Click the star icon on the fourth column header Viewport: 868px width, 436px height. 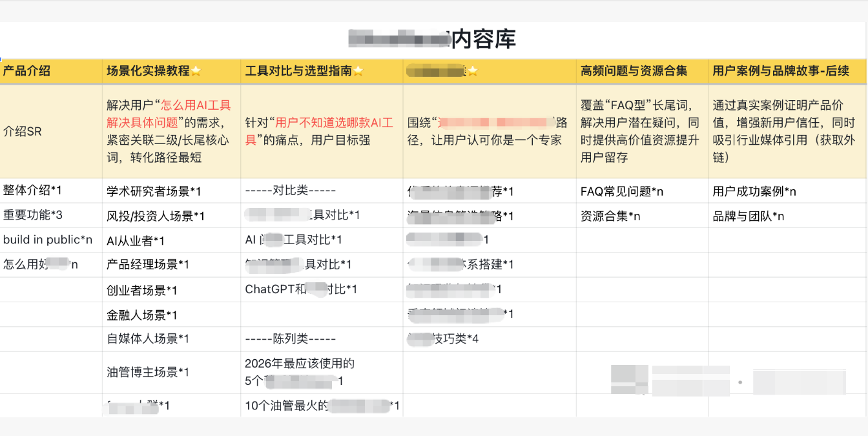pyautogui.click(x=474, y=71)
